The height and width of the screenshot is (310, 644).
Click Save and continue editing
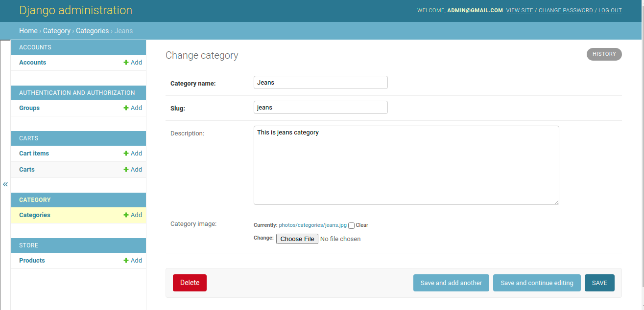(537, 283)
